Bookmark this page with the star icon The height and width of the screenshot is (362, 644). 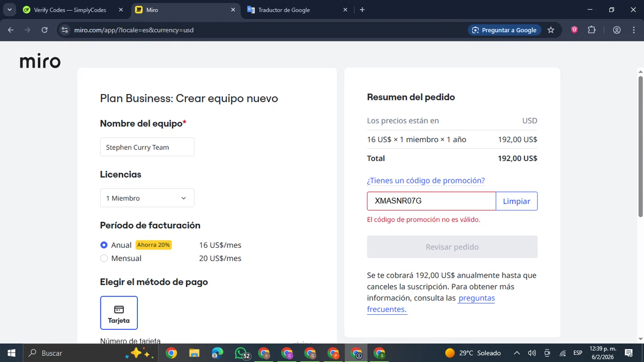tap(551, 30)
